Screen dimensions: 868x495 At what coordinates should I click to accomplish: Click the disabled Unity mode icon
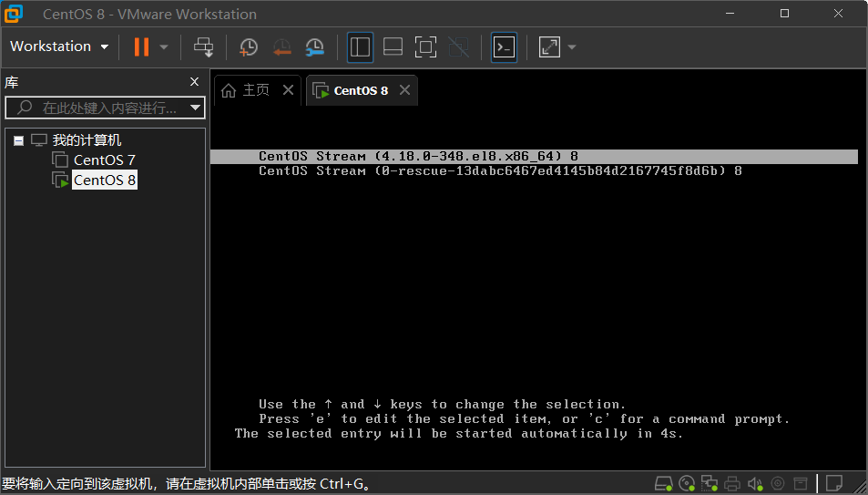tap(458, 47)
